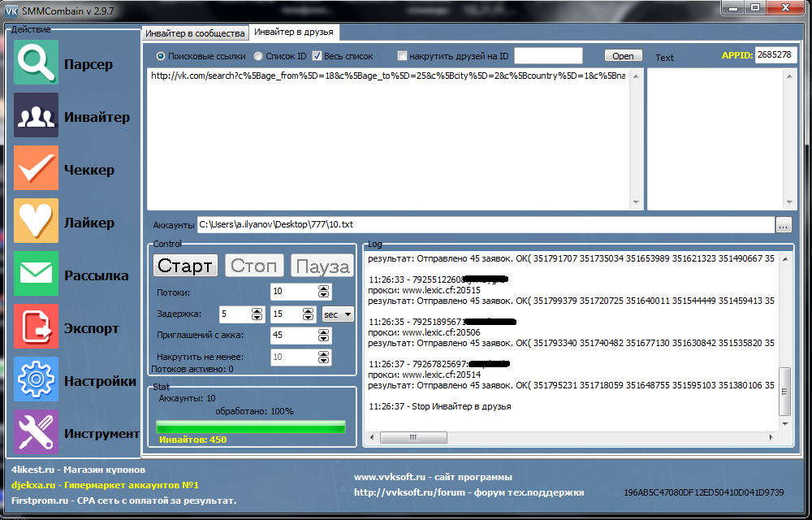
Task: Open the Парсер magnifier icon
Action: click(36, 63)
